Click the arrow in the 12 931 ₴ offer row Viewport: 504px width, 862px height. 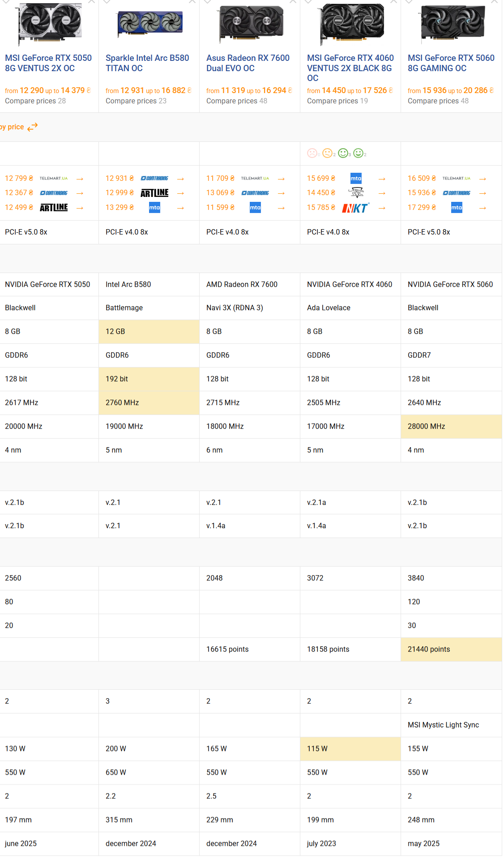coord(181,179)
